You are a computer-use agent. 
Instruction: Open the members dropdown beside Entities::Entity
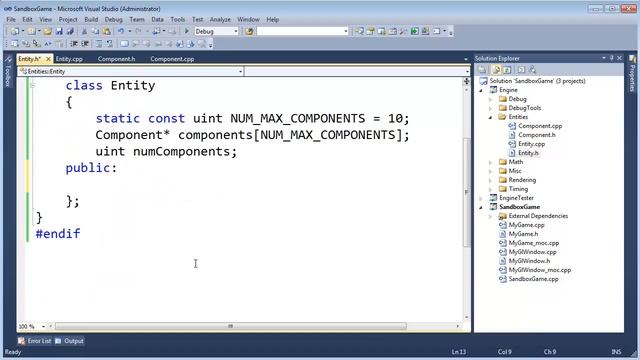[x=467, y=71]
